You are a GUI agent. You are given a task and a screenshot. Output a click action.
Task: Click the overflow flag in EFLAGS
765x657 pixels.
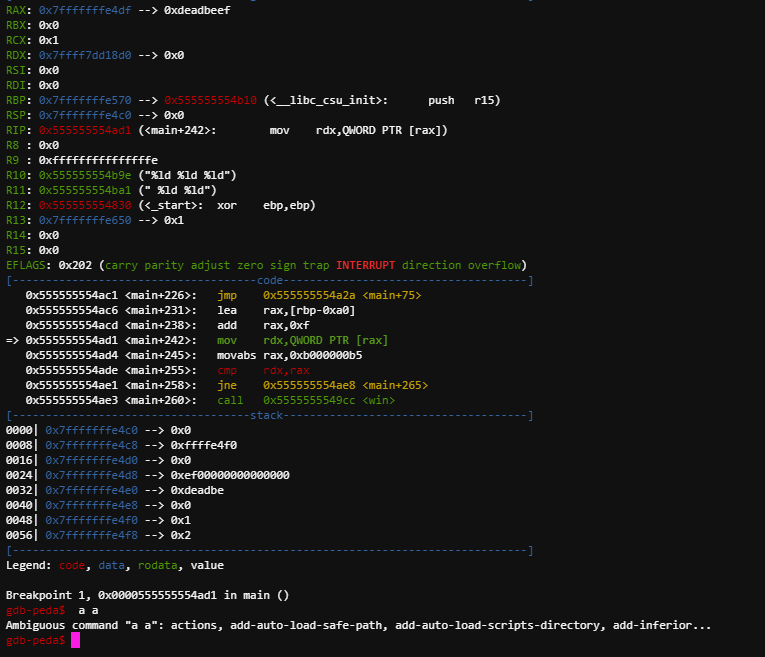point(494,265)
